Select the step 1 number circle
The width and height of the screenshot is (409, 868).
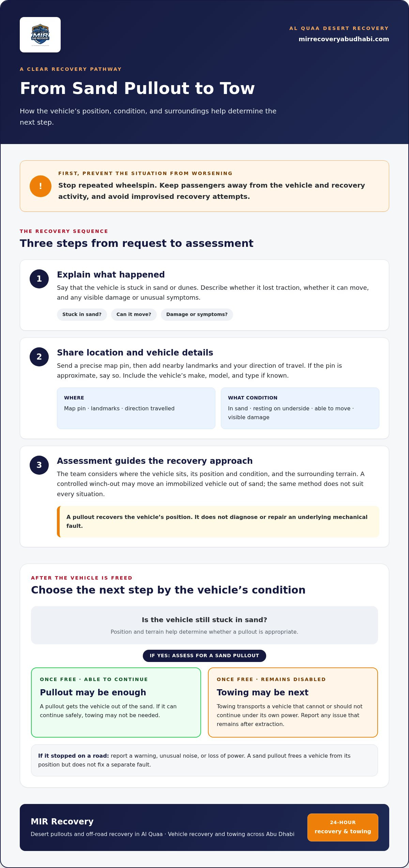39,279
